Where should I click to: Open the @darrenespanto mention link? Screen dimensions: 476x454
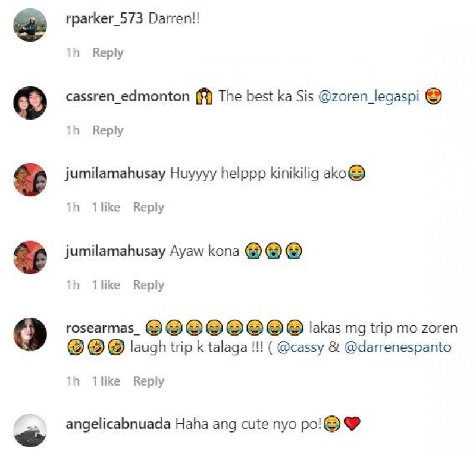tap(398, 347)
